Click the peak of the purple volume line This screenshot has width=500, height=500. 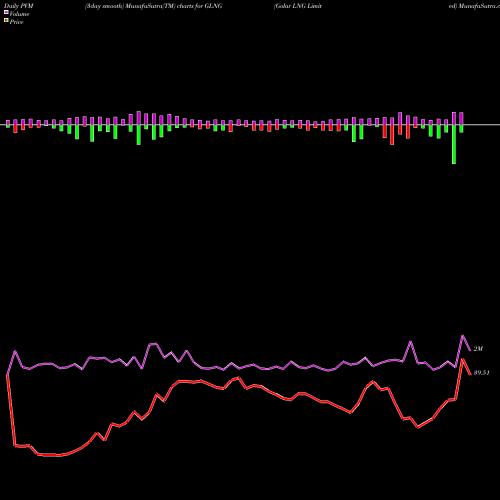click(462, 336)
